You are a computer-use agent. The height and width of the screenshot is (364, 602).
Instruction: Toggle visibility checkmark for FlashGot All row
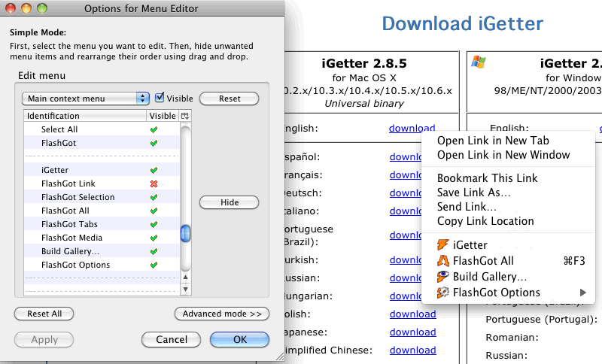(154, 211)
